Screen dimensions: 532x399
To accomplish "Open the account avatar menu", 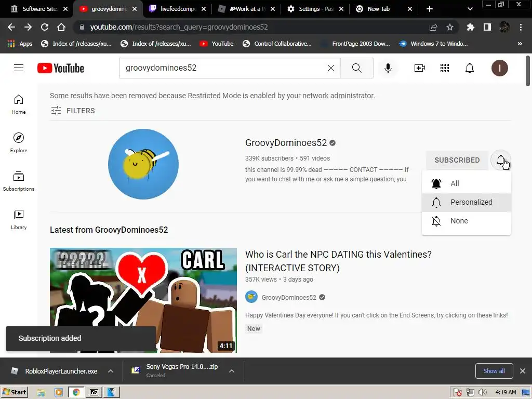I will (499, 68).
